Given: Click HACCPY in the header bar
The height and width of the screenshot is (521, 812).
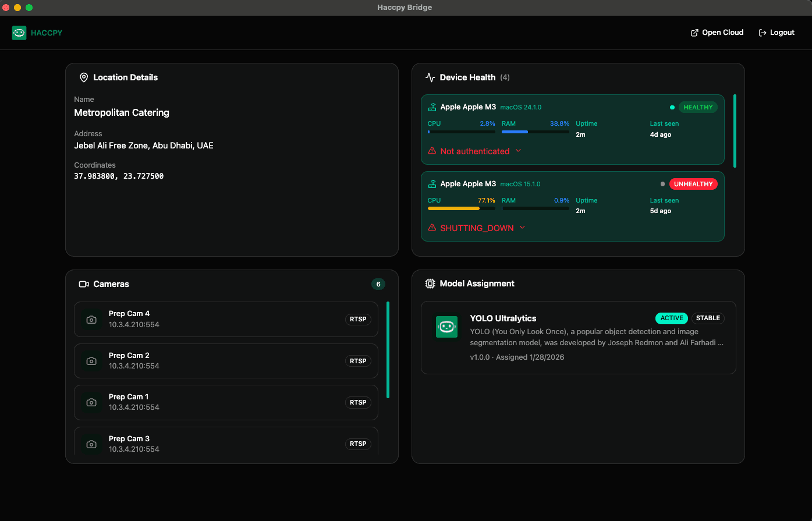Looking at the screenshot, I should pos(47,33).
